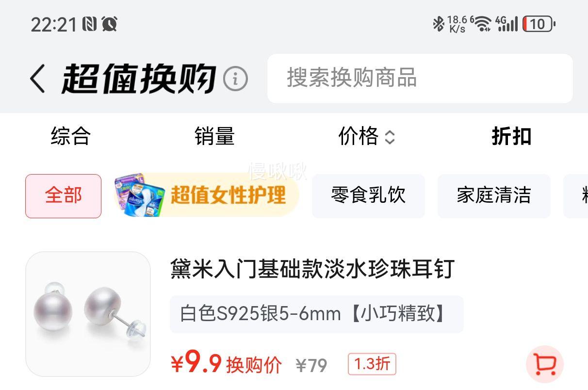Screen dimensions: 588x390
Task: Select the 折扣 sort tab
Action: [x=512, y=136]
